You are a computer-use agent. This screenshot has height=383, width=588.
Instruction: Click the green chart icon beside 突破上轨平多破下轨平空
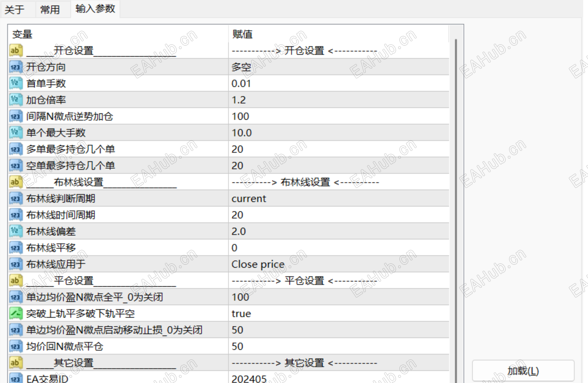pyautogui.click(x=14, y=313)
